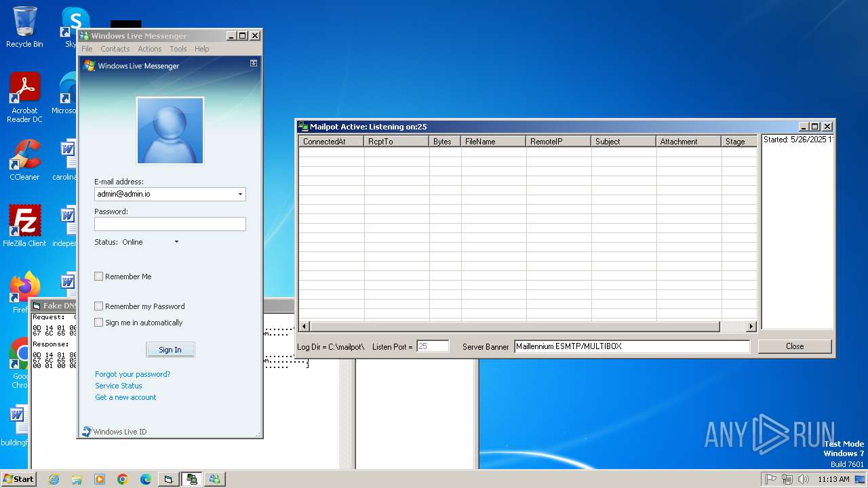Sort by Stage column header
The image size is (868, 488).
(739, 142)
